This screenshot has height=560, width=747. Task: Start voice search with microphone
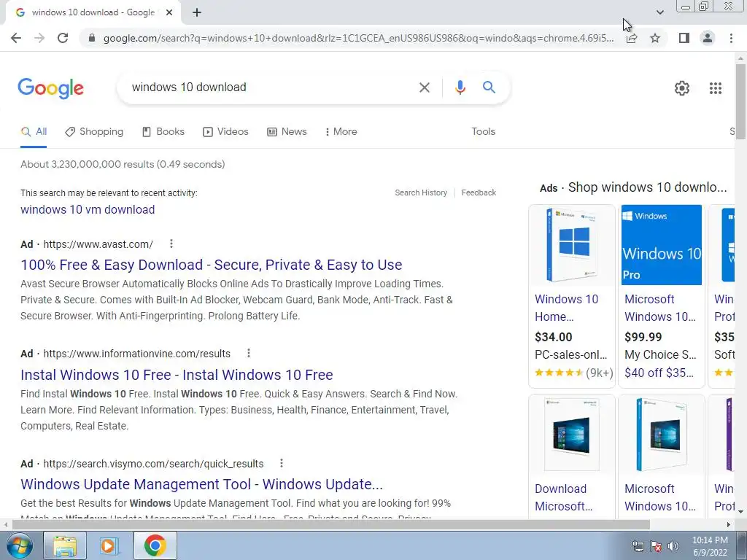click(x=460, y=87)
